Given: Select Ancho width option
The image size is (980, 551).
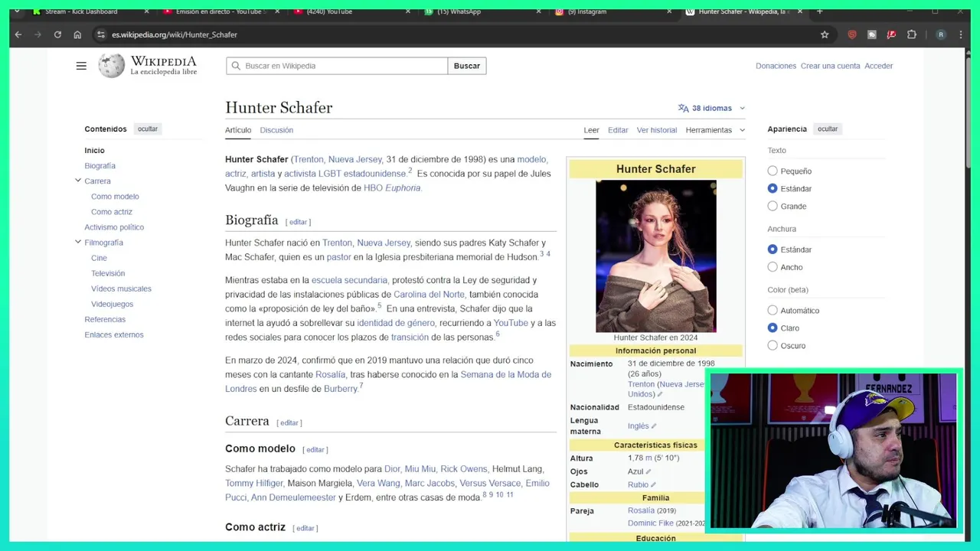Looking at the screenshot, I should 773,267.
